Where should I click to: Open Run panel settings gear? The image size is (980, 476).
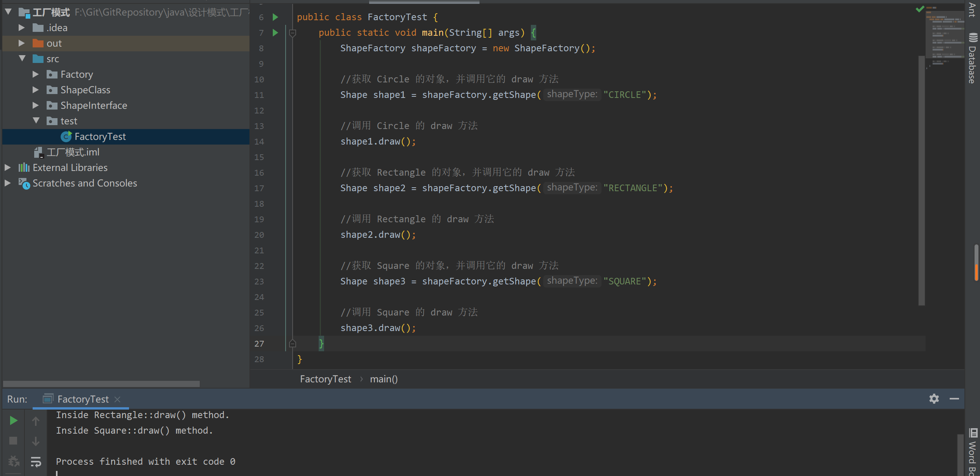[934, 399]
